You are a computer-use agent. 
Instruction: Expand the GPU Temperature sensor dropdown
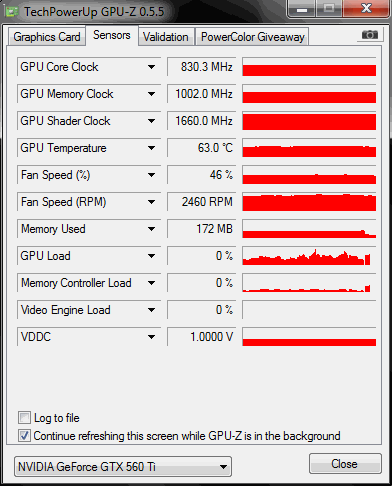[x=151, y=148]
